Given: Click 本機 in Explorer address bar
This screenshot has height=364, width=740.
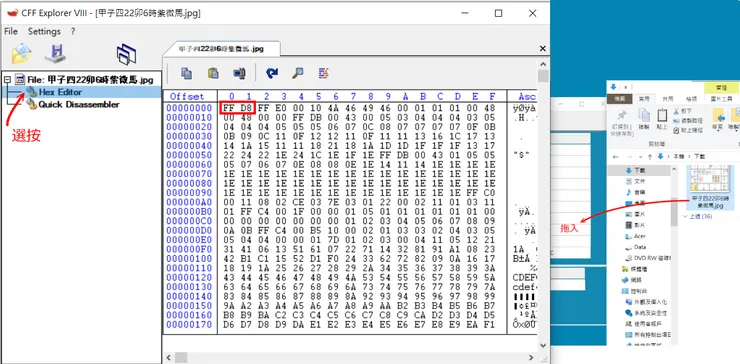Looking at the screenshot, I should pyautogui.click(x=679, y=156).
